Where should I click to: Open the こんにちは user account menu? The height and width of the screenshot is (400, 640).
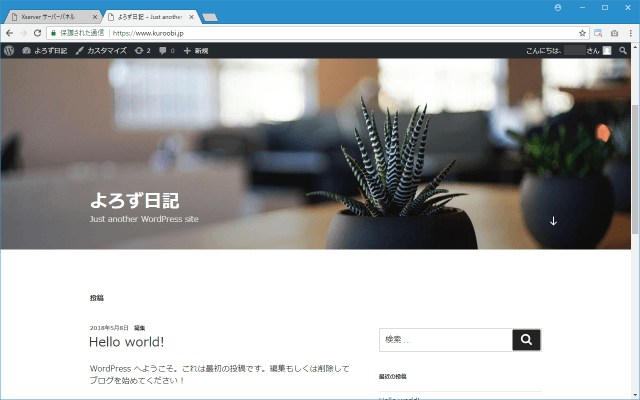[x=568, y=51]
